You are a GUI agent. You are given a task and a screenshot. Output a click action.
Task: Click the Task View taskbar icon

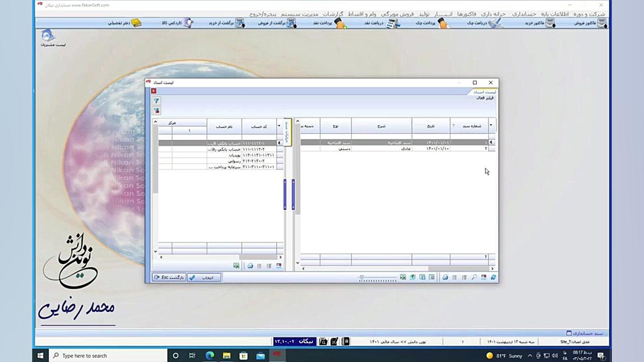[x=192, y=355]
